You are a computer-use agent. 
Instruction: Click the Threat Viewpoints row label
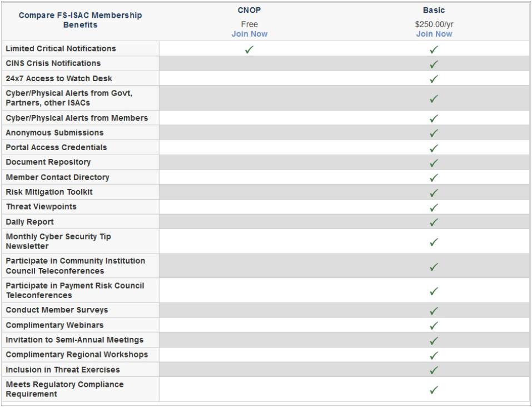[41, 207]
